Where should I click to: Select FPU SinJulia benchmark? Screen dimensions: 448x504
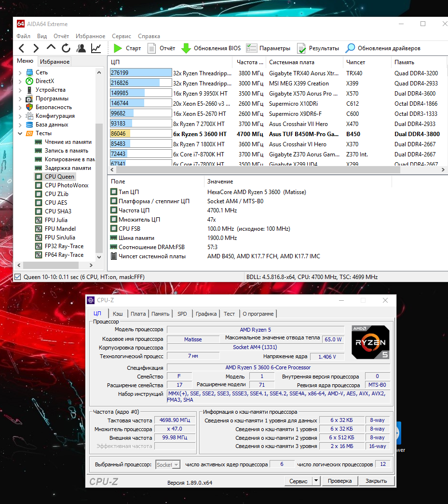click(x=55, y=237)
